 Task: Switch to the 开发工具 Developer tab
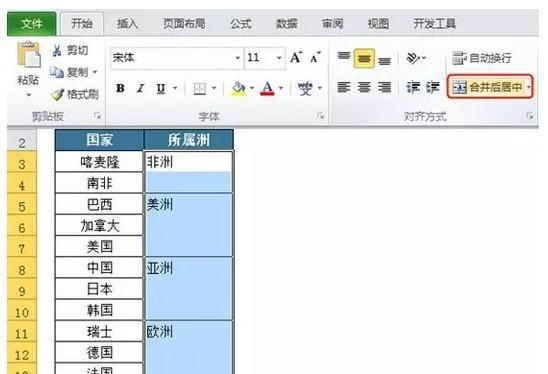[434, 24]
